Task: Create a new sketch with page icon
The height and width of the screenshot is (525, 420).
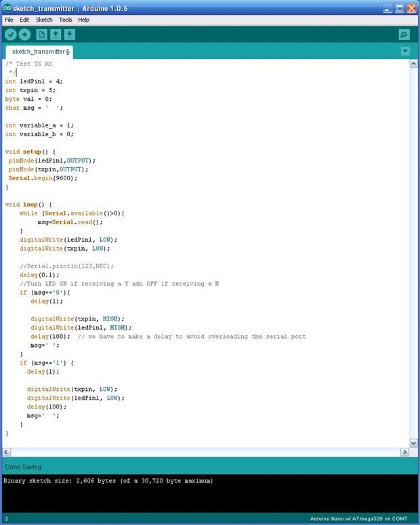Action: (x=41, y=35)
